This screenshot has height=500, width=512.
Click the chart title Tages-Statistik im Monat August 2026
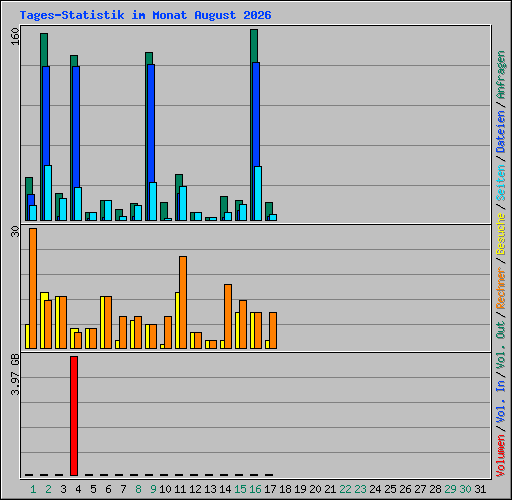(146, 15)
